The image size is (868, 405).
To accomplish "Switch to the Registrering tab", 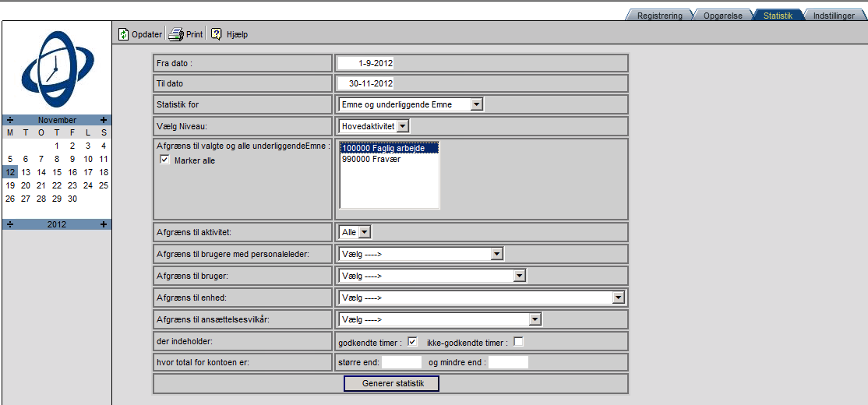I will pos(659,16).
